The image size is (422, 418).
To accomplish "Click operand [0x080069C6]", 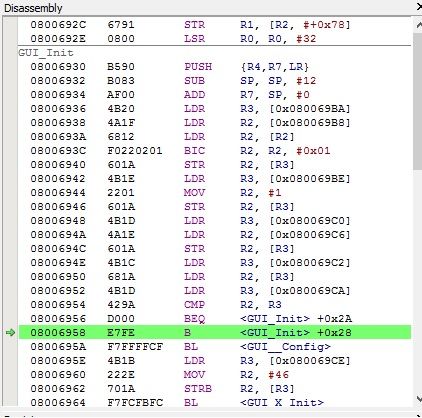I will coord(310,235).
